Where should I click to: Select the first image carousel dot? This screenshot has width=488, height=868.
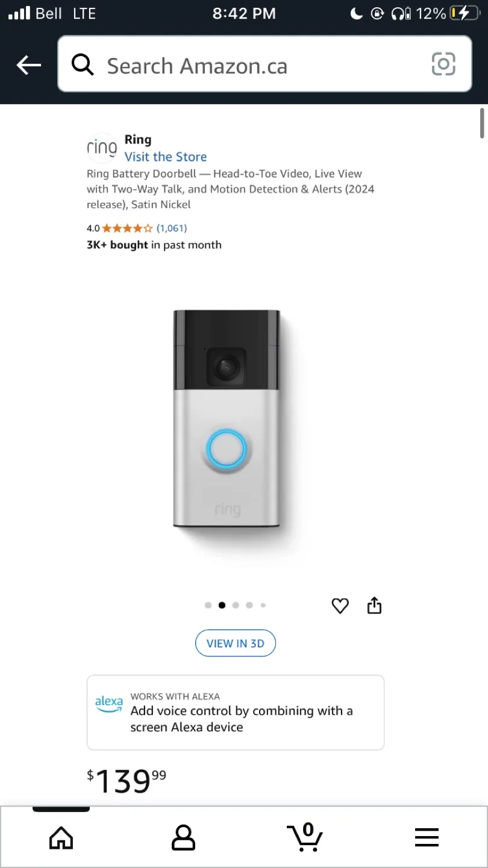(208, 605)
